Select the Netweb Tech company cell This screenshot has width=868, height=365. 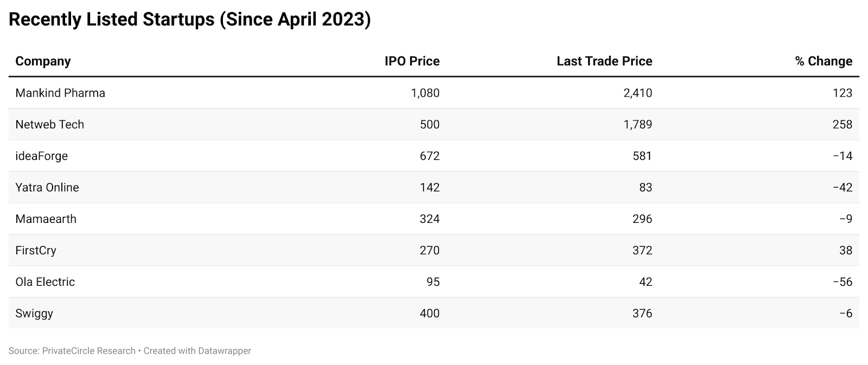pos(49,124)
